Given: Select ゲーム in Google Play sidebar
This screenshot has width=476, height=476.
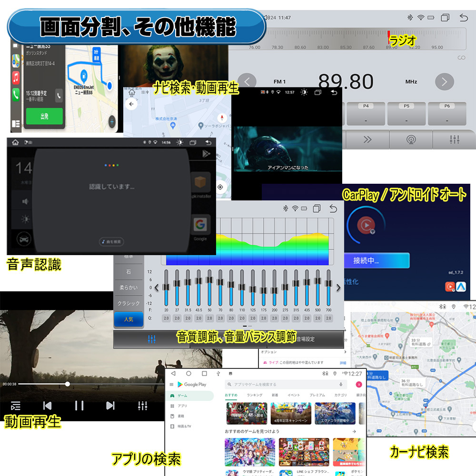Looking at the screenshot, I should [191, 396].
